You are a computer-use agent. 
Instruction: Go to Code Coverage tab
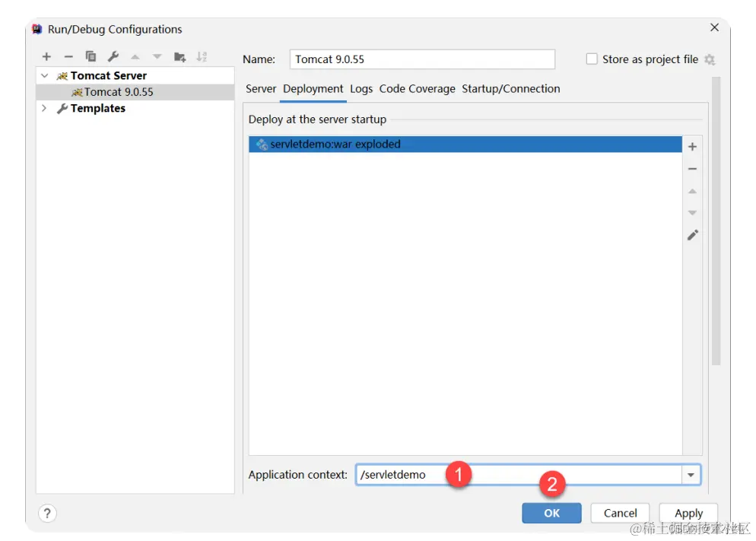[x=417, y=89]
